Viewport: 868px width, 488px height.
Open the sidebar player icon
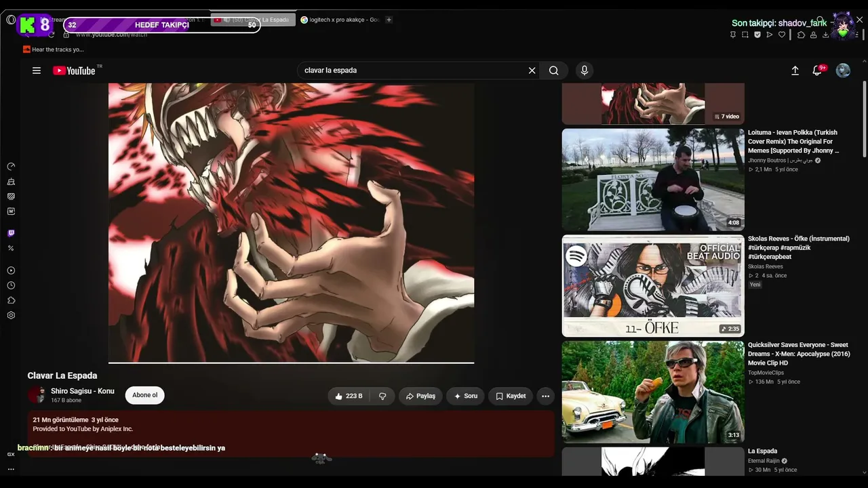coord(11,270)
